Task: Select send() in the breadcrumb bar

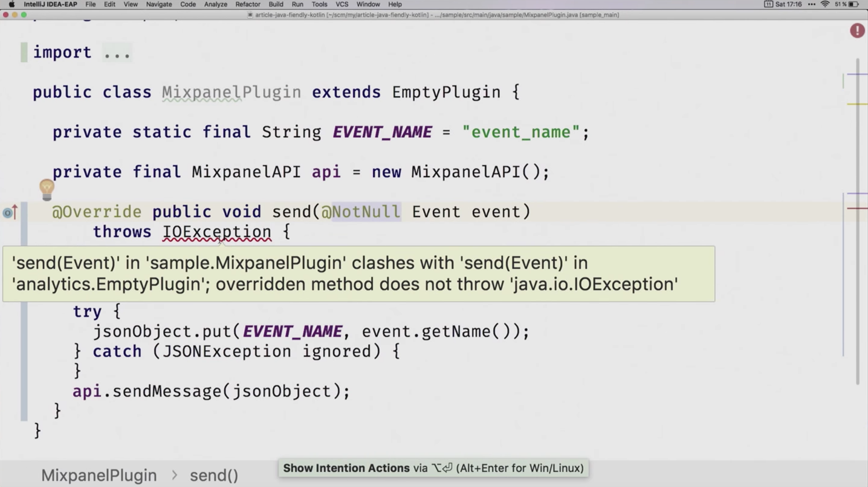Action: (214, 476)
